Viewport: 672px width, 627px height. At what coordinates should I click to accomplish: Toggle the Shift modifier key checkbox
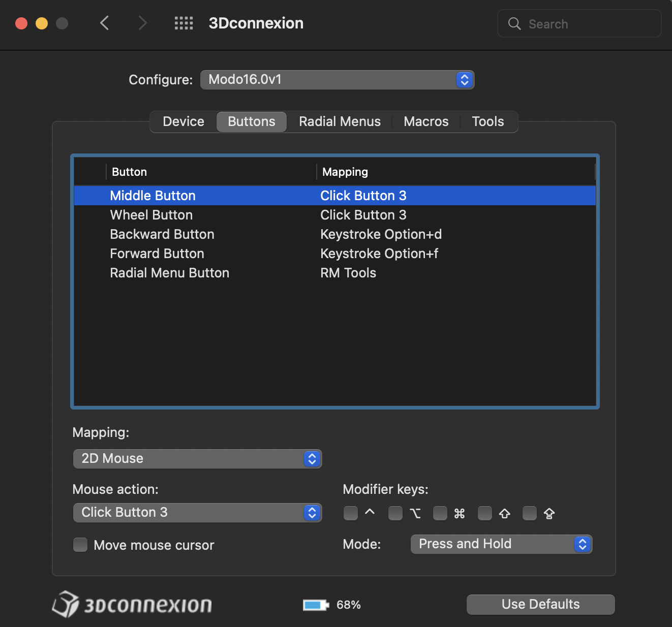click(485, 513)
